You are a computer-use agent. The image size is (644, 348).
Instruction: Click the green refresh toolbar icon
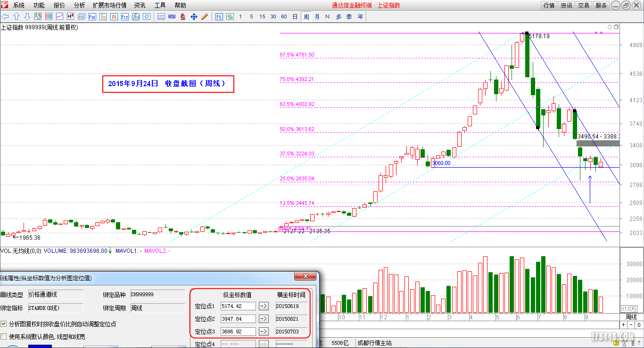click(230, 16)
